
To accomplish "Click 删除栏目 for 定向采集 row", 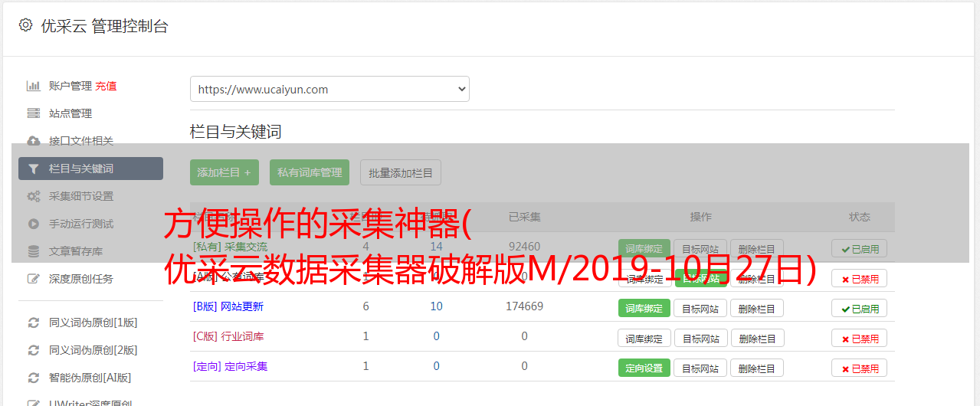I will [x=757, y=368].
